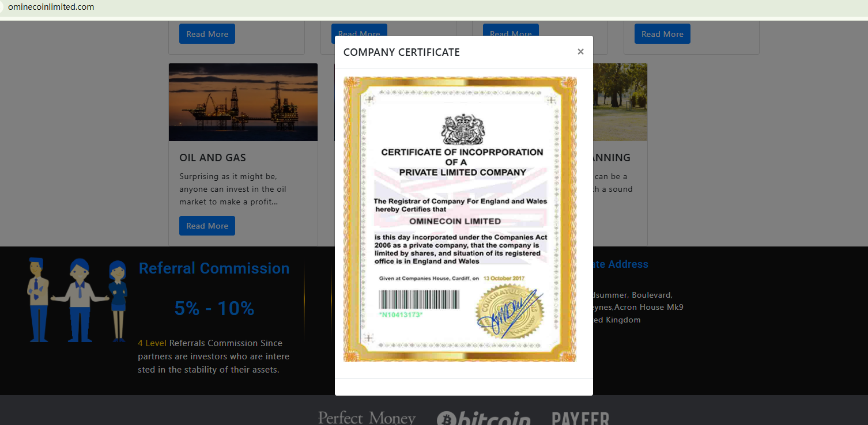Click the 5% - 10% commission text

point(214,309)
